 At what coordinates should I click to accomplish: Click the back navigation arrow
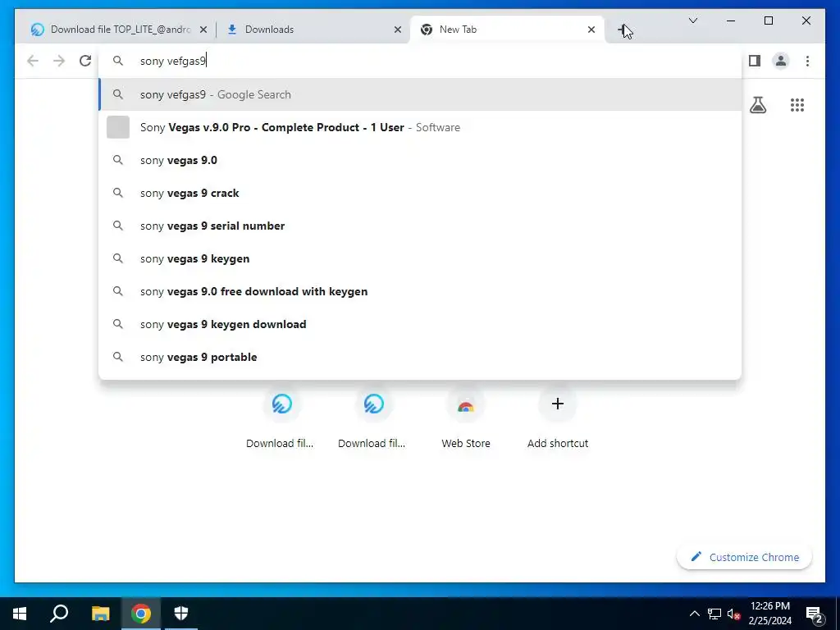33,61
